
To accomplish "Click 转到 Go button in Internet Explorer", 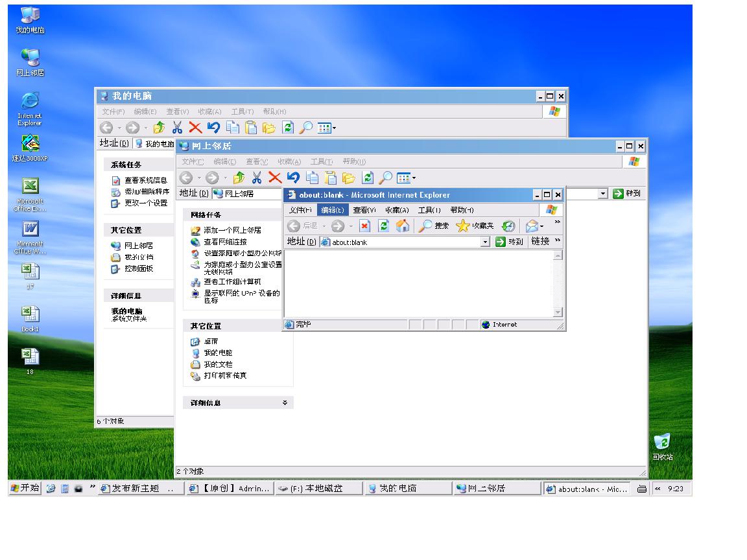I will tap(509, 242).
